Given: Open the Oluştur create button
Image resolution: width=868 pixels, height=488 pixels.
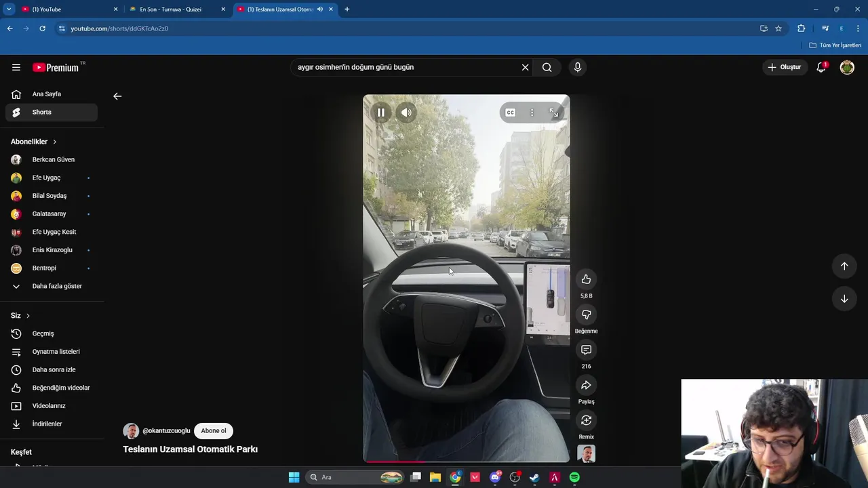Looking at the screenshot, I should coord(785,67).
